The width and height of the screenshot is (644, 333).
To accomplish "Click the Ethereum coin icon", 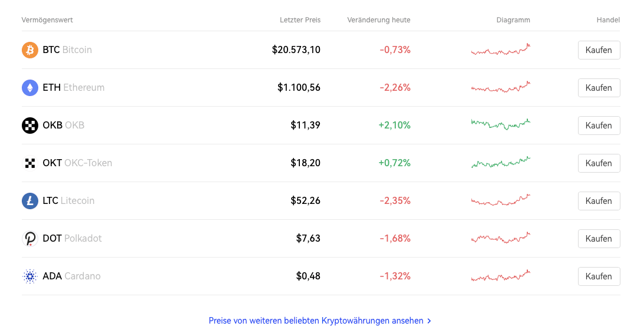I will [29, 88].
